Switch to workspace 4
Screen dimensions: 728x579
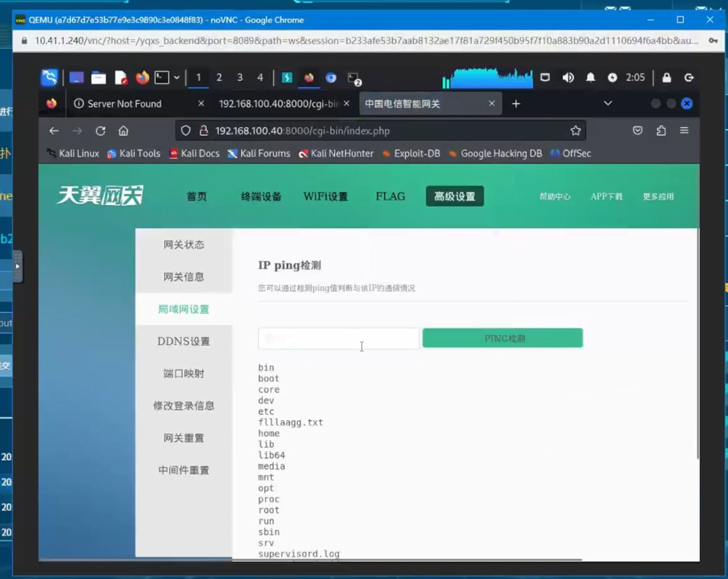pyautogui.click(x=260, y=78)
